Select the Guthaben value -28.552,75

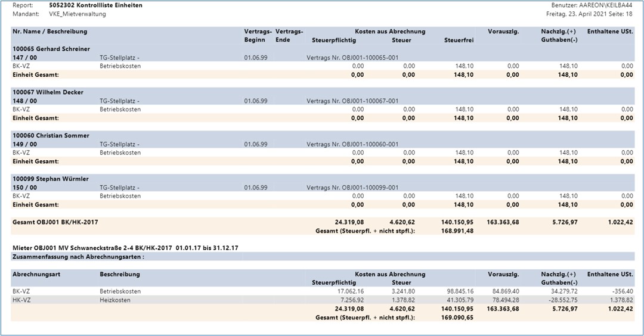click(x=560, y=300)
